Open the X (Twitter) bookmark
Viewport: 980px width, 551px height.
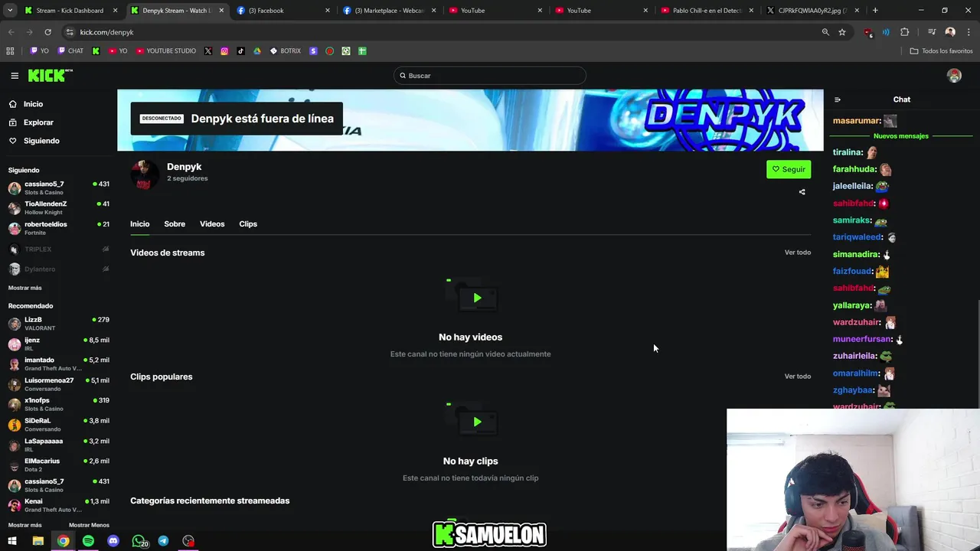[208, 51]
